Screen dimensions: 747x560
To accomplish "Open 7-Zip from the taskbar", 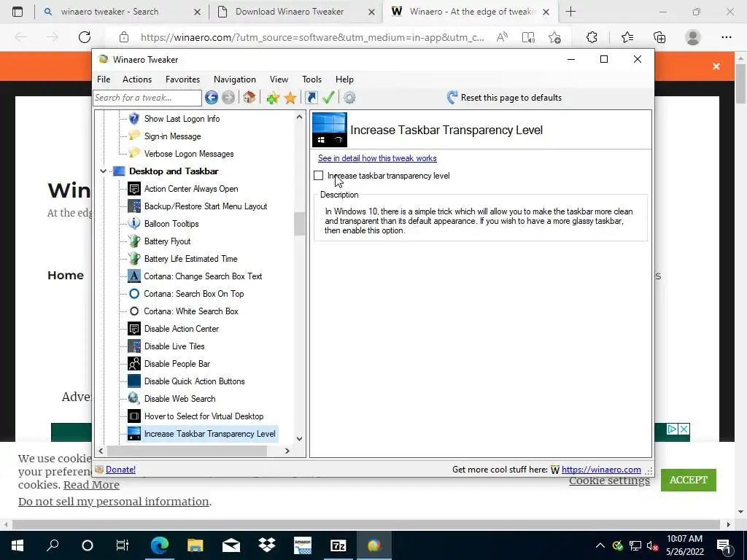I will 338,545.
